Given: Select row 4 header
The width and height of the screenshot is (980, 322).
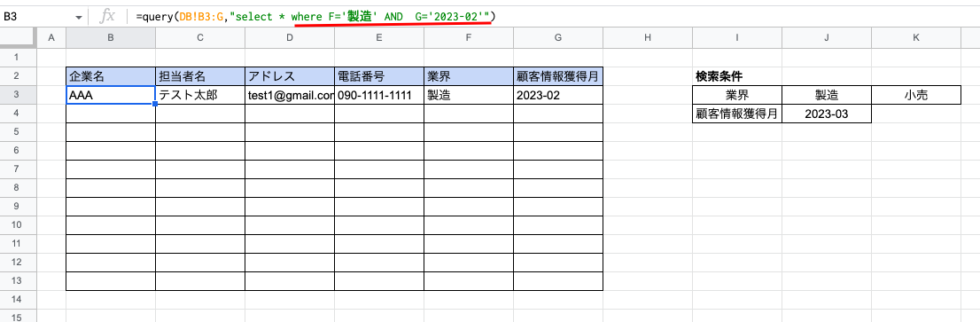Looking at the screenshot, I should [19, 114].
